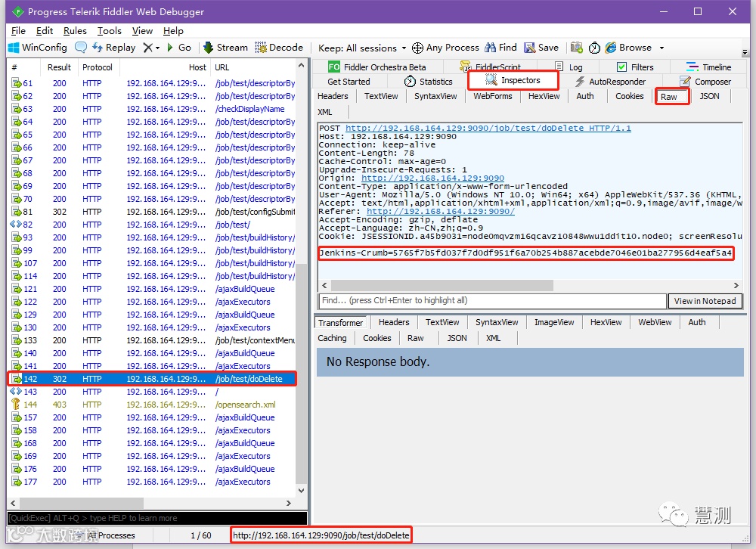The height and width of the screenshot is (549, 756).
Task: Switch to Fiddler Orchestra Beta tab
Action: coord(376,67)
